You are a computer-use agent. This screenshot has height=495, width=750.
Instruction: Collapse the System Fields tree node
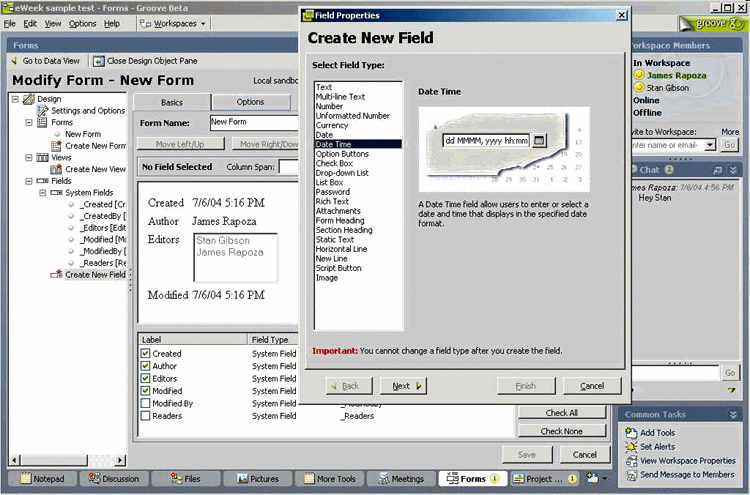tap(43, 193)
